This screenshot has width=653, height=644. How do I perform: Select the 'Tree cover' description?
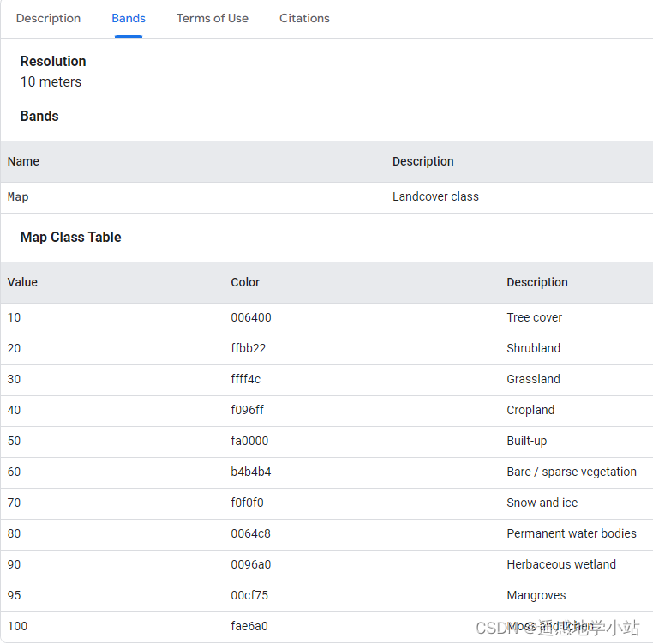(x=534, y=317)
